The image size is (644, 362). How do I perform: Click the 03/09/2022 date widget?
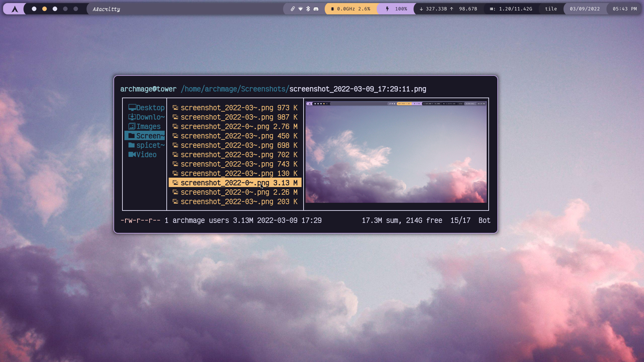pyautogui.click(x=585, y=9)
